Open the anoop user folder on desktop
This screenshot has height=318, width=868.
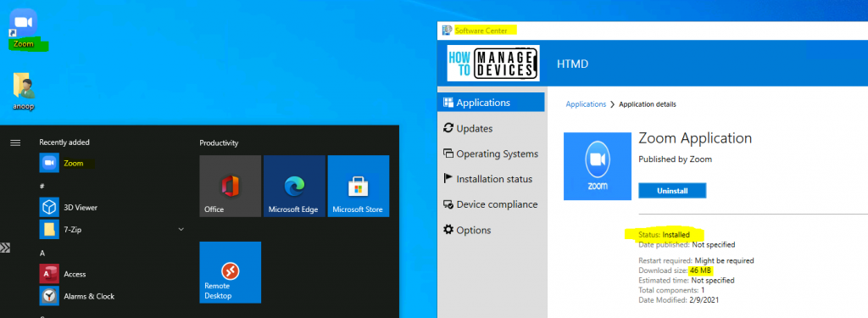click(x=23, y=86)
